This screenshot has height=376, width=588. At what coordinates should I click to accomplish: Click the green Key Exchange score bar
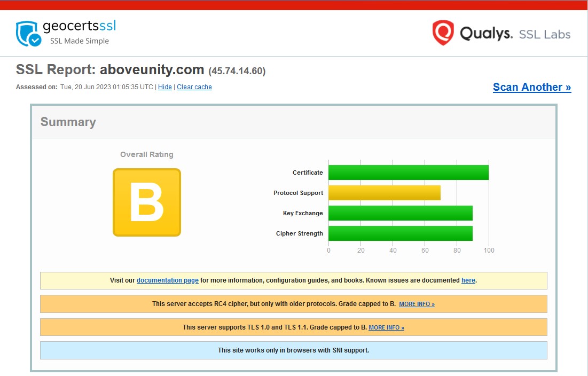click(401, 213)
